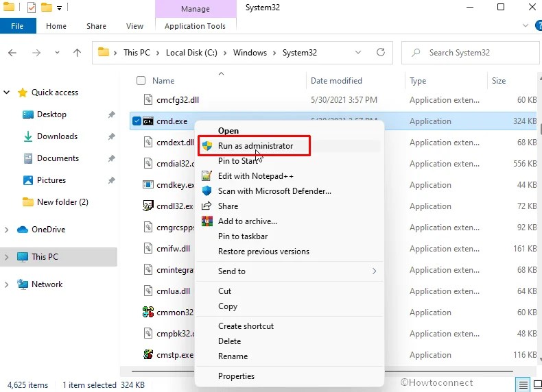Click the Run as administrator shield icon

207,146
